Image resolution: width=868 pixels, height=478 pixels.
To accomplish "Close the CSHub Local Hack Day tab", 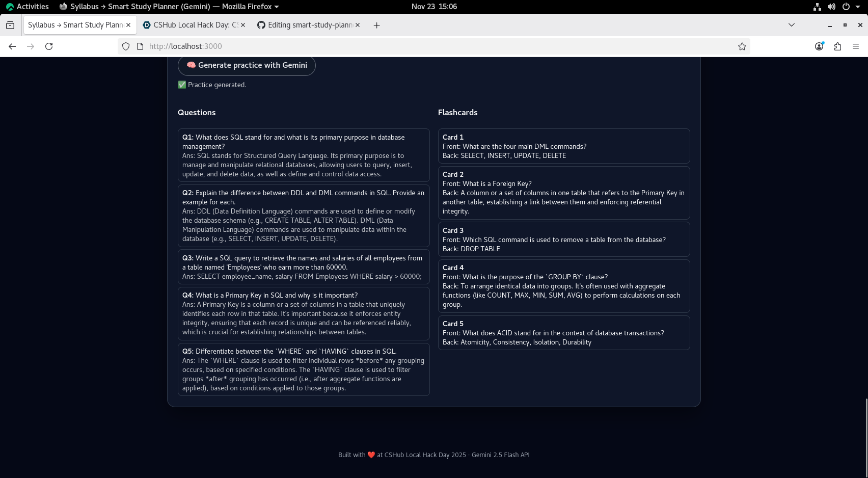I will coord(243,25).
